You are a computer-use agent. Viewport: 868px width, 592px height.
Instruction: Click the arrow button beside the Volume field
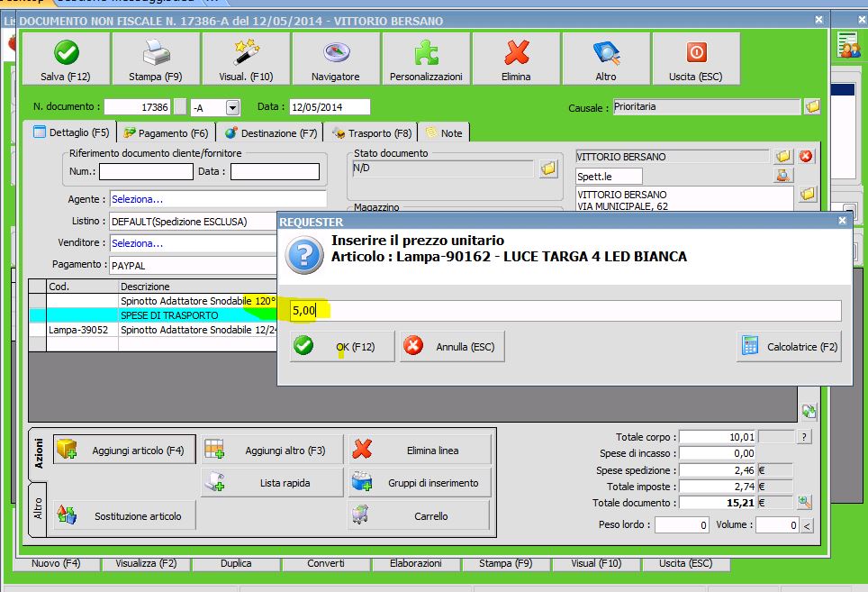(807, 525)
